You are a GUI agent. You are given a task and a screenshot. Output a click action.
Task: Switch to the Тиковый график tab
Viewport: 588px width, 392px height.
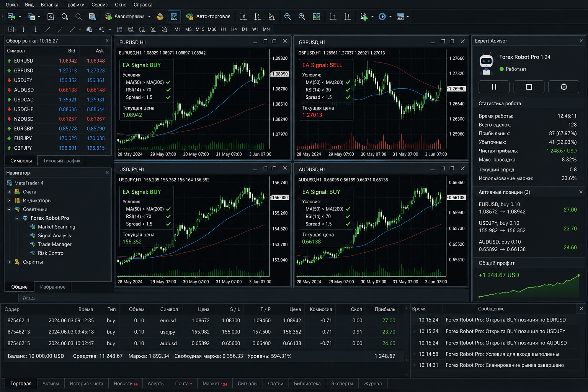point(62,161)
